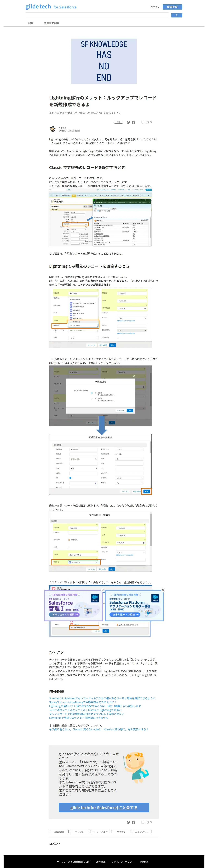Open メモと添付ファイルとファイル related article link
The height and width of the screenshot is (868, 208).
tap(85, 710)
